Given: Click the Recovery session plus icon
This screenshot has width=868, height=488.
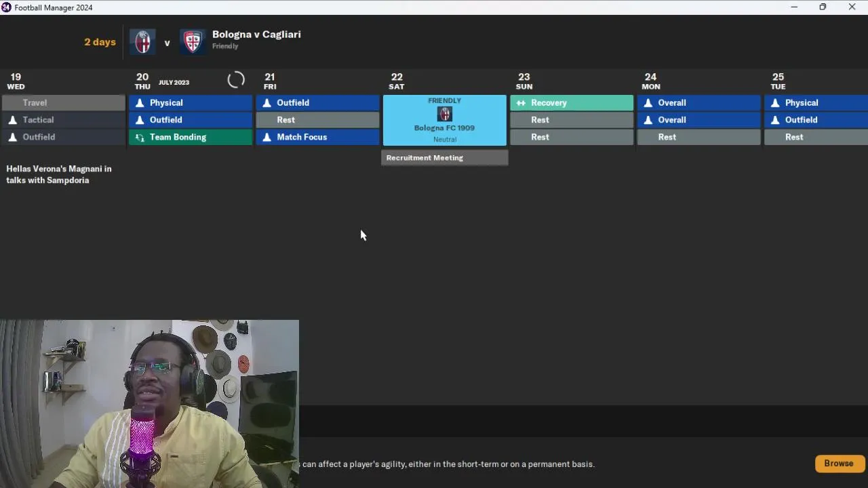Looking at the screenshot, I should click(521, 103).
